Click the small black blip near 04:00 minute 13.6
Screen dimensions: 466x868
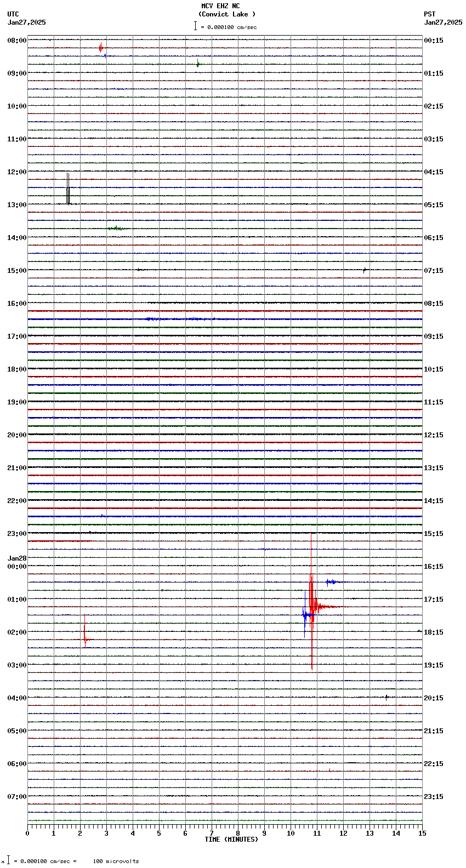pyautogui.click(x=387, y=698)
